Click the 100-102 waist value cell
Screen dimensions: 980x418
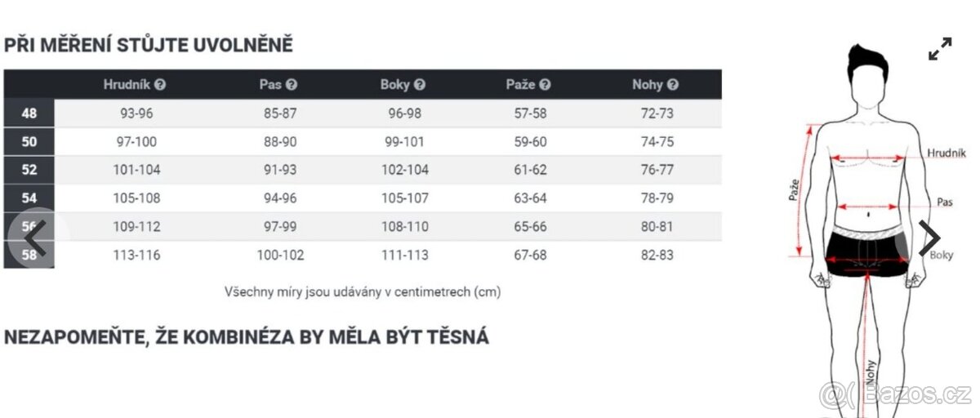point(280,255)
